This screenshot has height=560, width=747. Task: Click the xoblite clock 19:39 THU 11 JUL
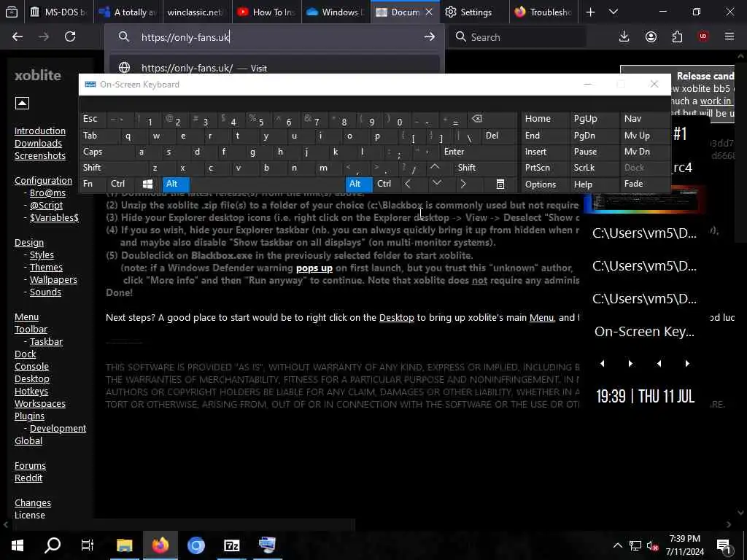[645, 396]
